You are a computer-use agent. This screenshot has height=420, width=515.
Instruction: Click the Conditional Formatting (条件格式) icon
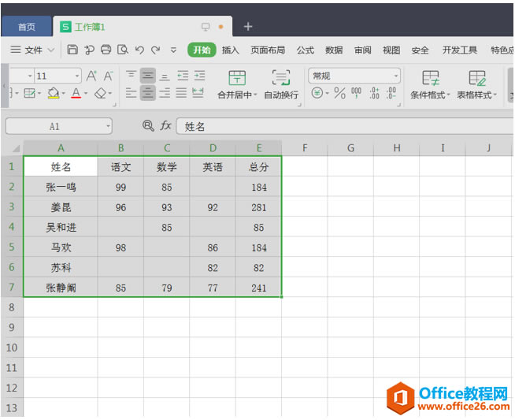(x=430, y=78)
